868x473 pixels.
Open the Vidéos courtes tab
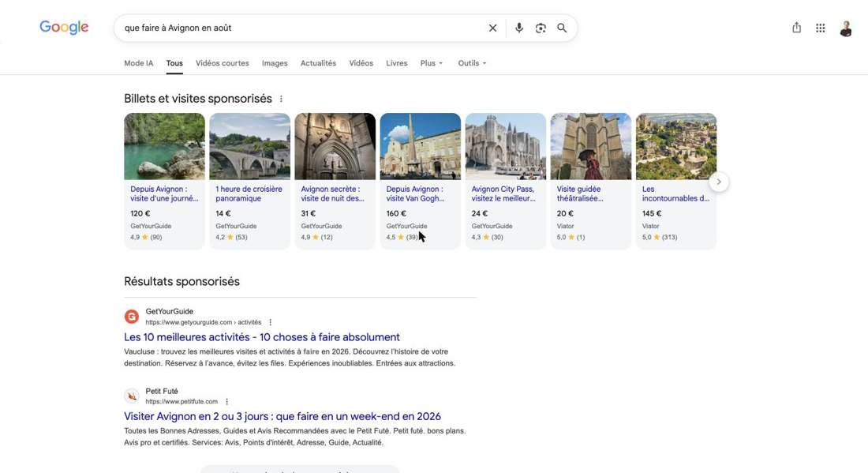222,63
